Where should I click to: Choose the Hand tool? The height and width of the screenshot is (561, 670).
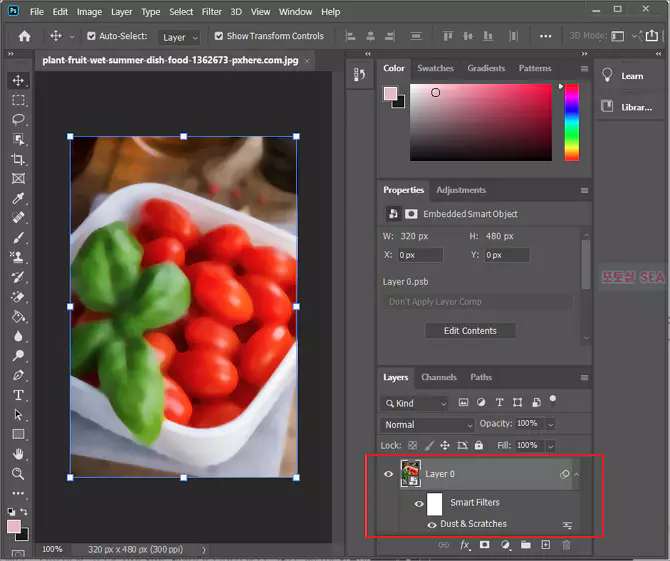18,454
